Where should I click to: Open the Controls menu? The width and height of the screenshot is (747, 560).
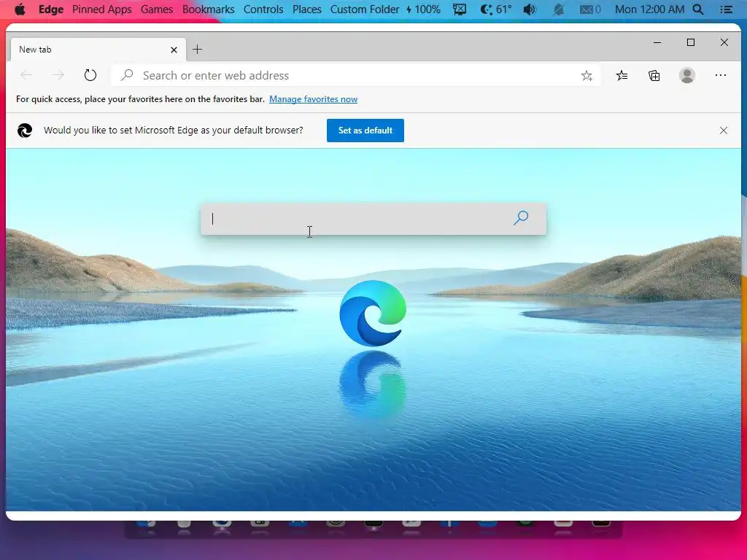pyautogui.click(x=263, y=9)
